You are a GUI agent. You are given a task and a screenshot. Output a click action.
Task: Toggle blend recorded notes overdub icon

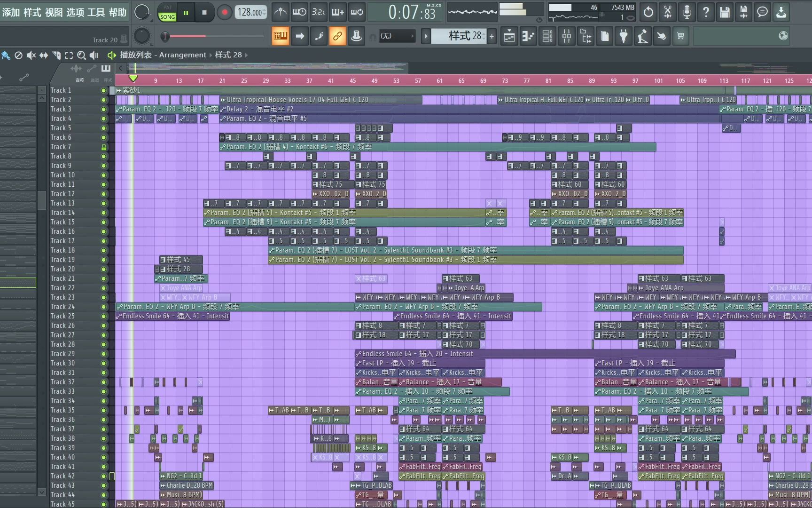pos(338,12)
